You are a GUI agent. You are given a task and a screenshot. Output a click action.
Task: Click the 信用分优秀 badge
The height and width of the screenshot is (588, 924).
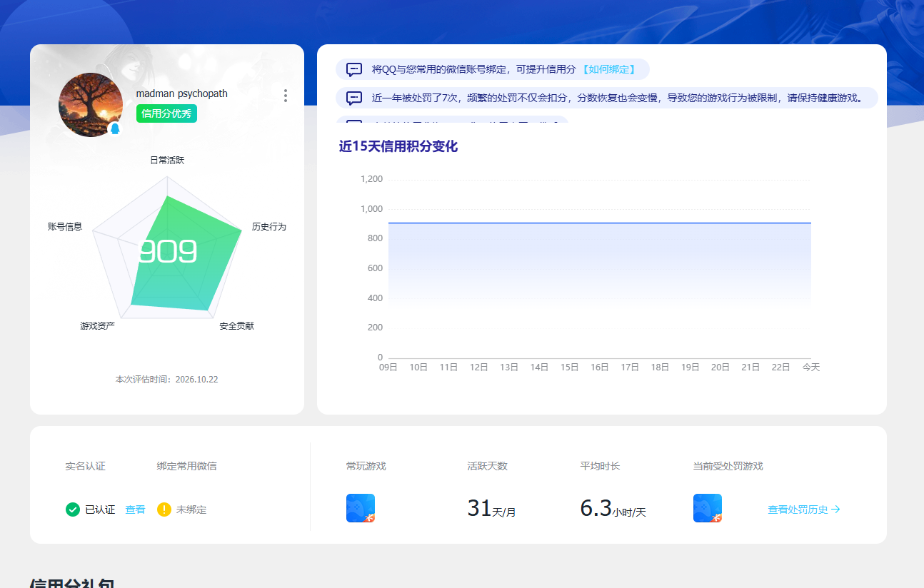(x=166, y=113)
